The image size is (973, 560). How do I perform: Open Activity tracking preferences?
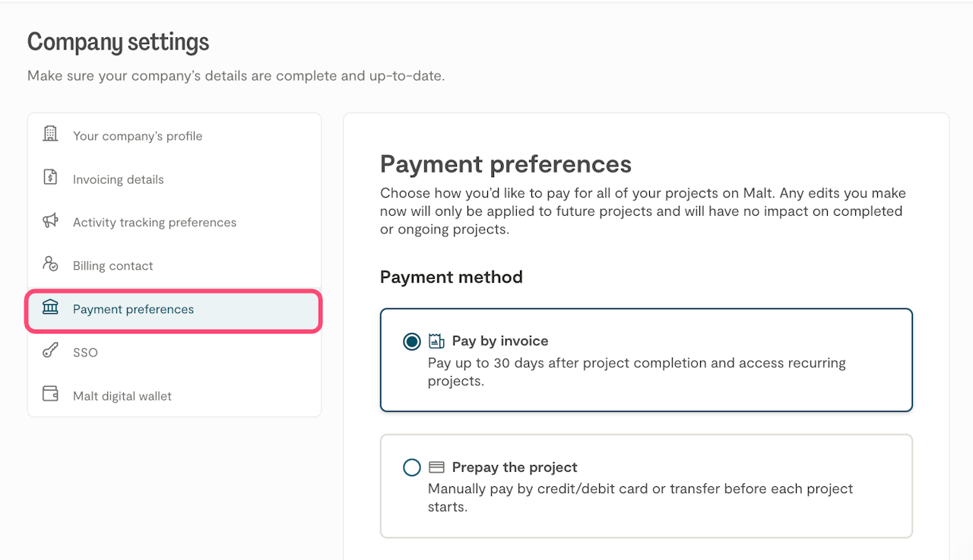point(154,223)
